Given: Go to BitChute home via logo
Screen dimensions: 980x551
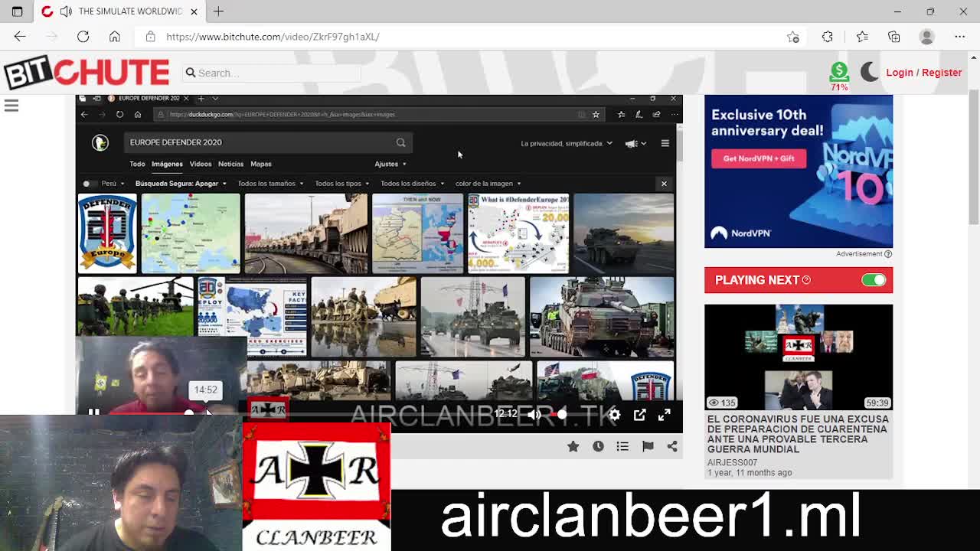Looking at the screenshot, I should [x=86, y=73].
